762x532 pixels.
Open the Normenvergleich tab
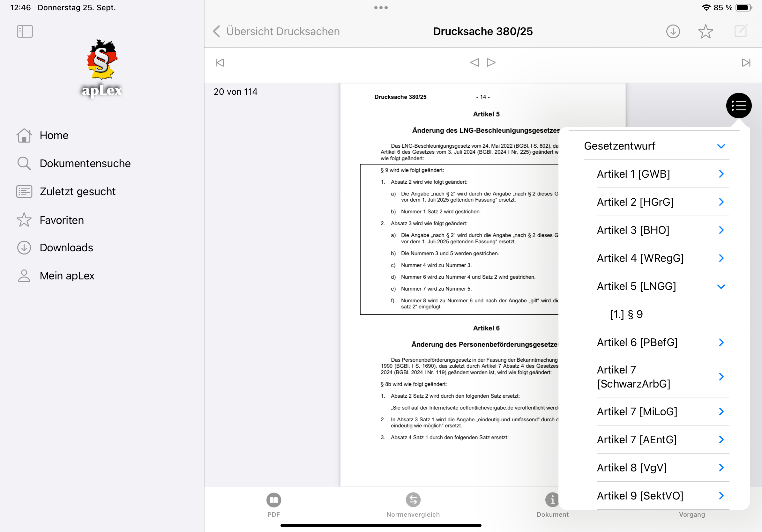[413, 505]
